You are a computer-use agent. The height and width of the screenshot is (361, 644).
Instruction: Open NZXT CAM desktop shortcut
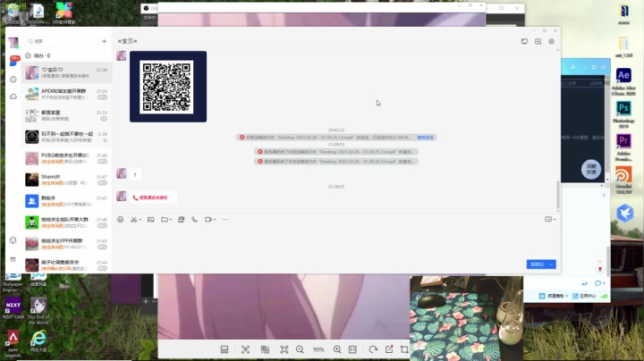pyautogui.click(x=13, y=308)
